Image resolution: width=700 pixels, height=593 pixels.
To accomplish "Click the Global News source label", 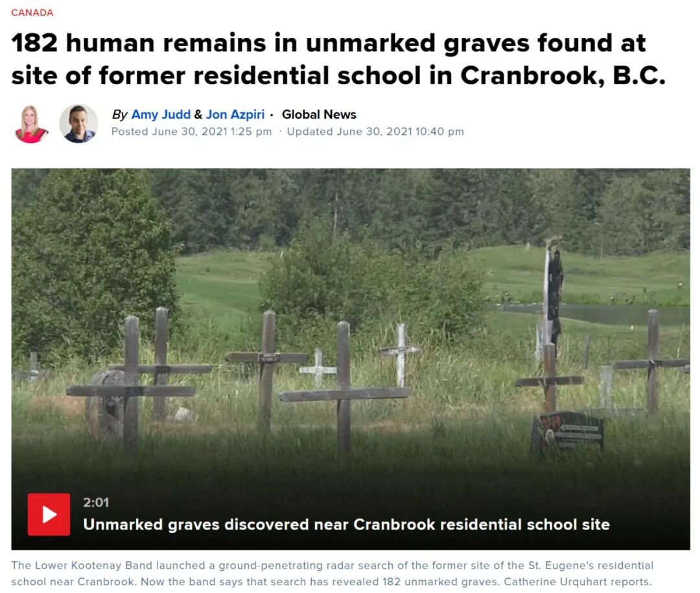I will [319, 114].
